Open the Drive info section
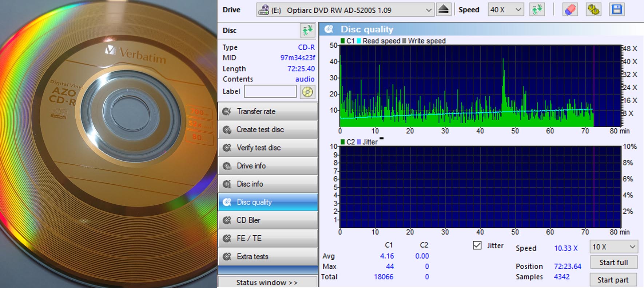 (268, 166)
